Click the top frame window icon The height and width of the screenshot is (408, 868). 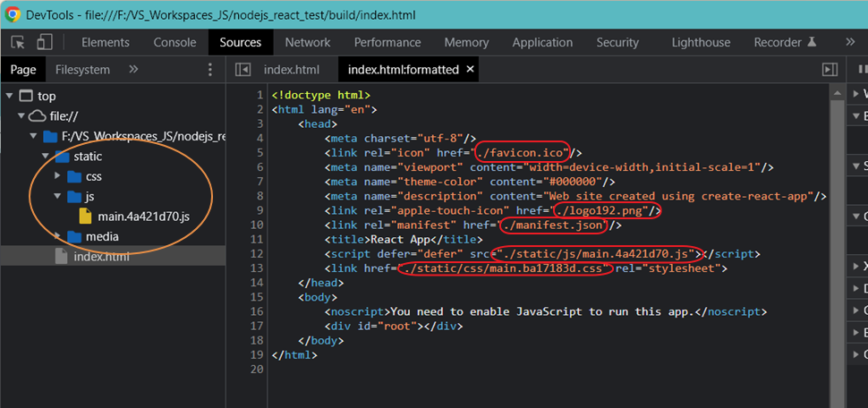pos(25,96)
